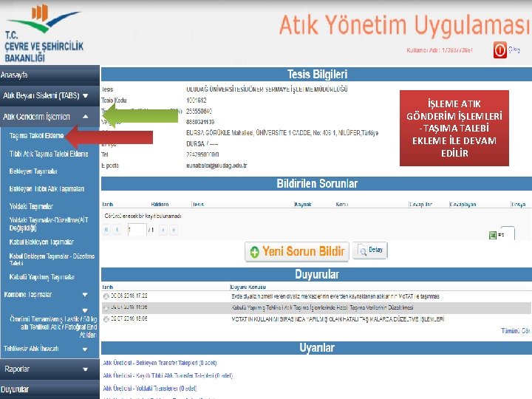Open Bekleyen Tıbbi Atık Taşımaları
Viewport: 532px width, 399px height.
point(47,188)
